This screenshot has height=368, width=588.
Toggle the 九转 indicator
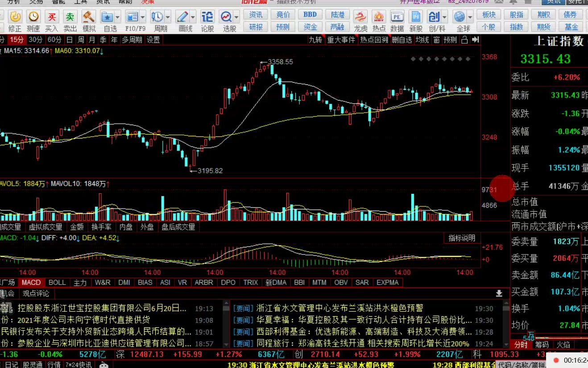pos(315,40)
